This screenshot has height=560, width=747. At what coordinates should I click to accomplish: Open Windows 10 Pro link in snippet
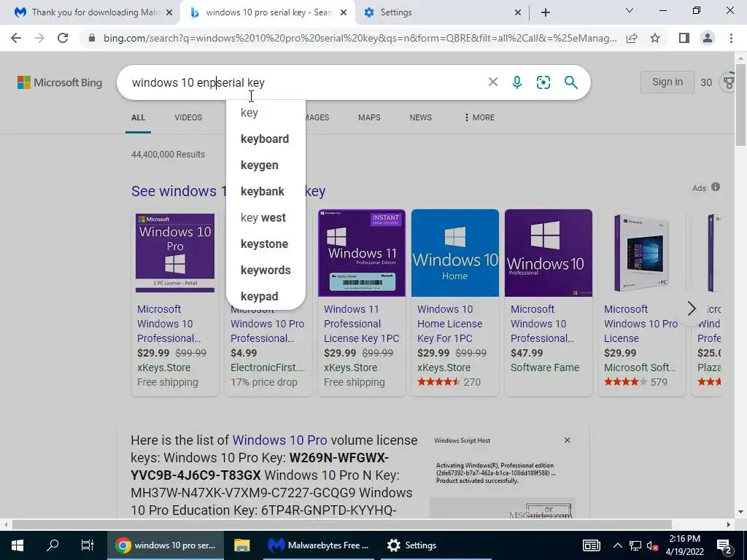(x=279, y=440)
